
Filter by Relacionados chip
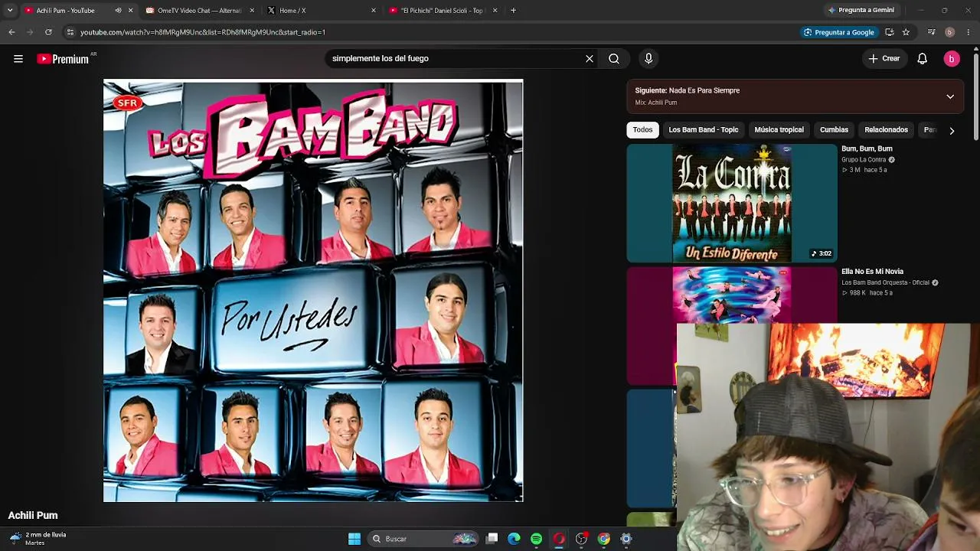click(x=887, y=130)
